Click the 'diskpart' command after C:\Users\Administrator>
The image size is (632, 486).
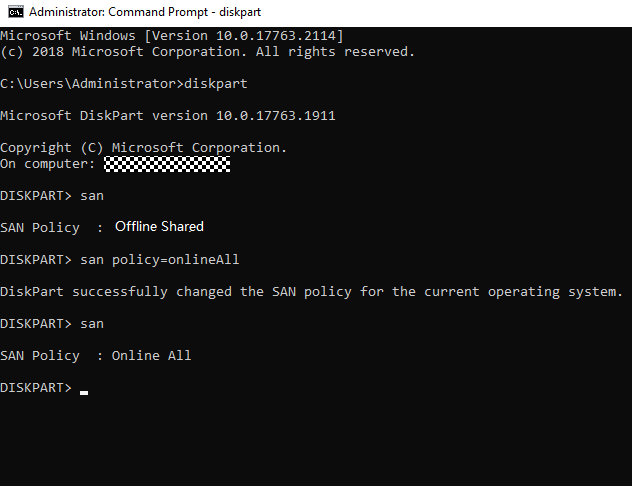216,84
